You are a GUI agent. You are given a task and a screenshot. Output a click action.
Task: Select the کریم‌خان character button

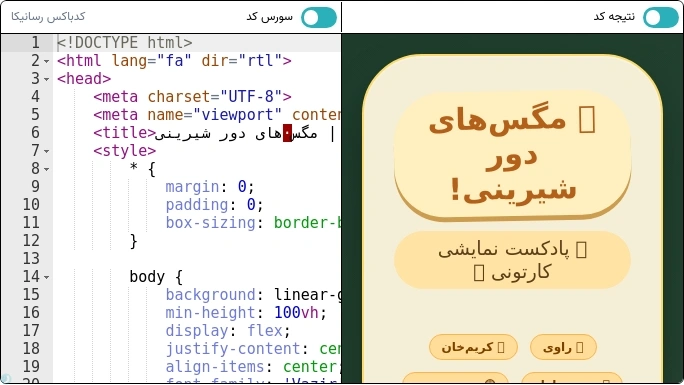[x=473, y=347]
